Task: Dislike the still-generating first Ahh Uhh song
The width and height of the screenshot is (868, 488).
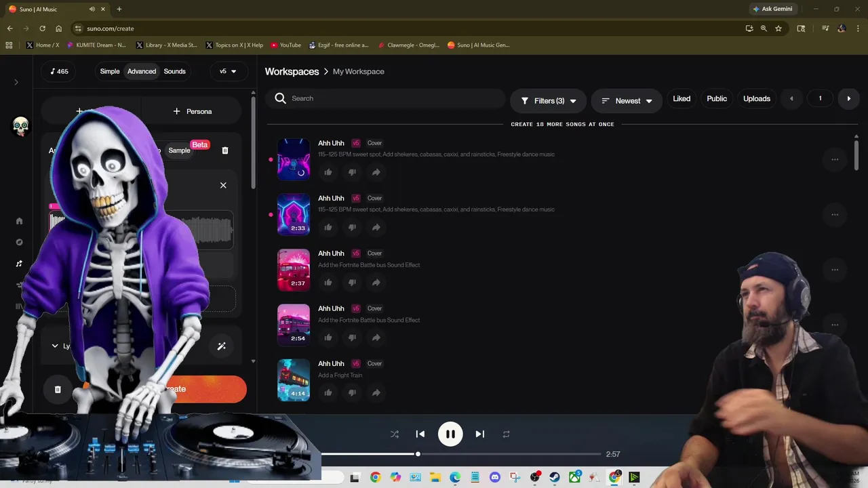Action: [352, 172]
